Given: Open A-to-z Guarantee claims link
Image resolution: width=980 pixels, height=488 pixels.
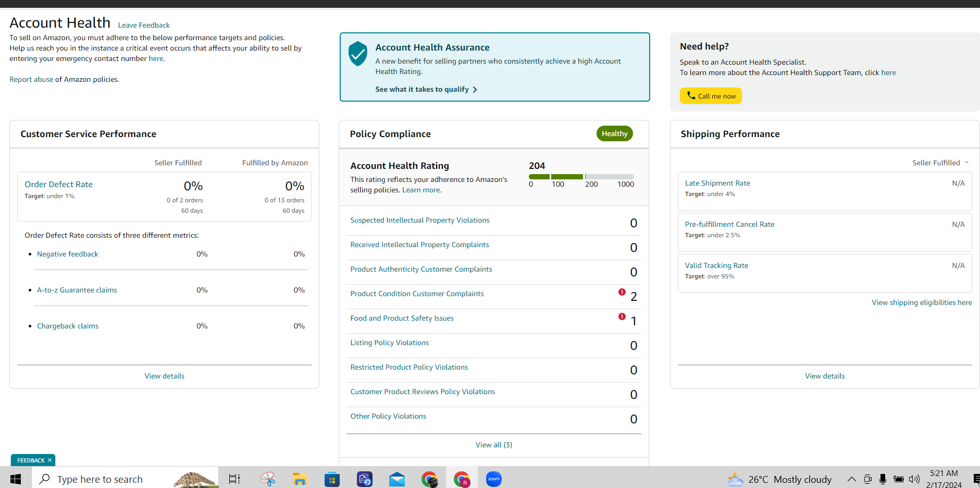Looking at the screenshot, I should [77, 290].
